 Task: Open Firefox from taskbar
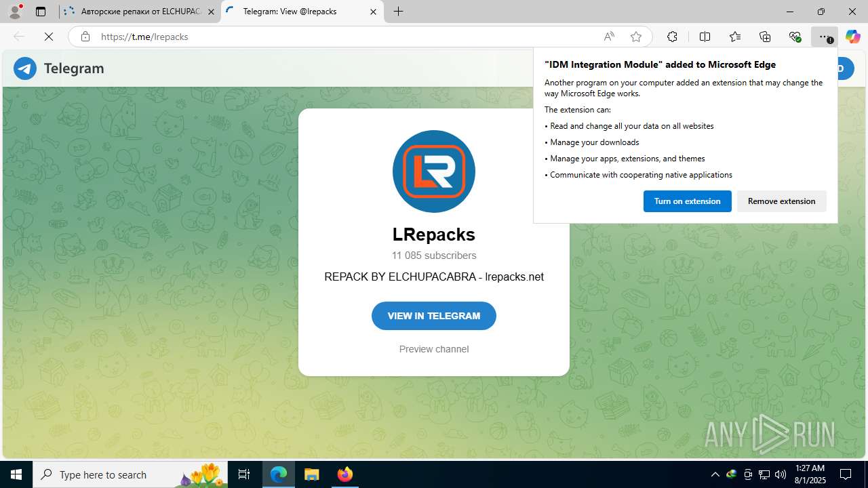click(344, 474)
